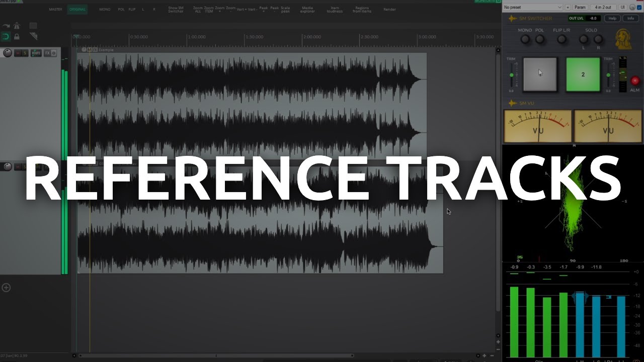This screenshot has height=362, width=644.
Task: Click the Zoom ITEM toolbar button
Action: [209, 10]
